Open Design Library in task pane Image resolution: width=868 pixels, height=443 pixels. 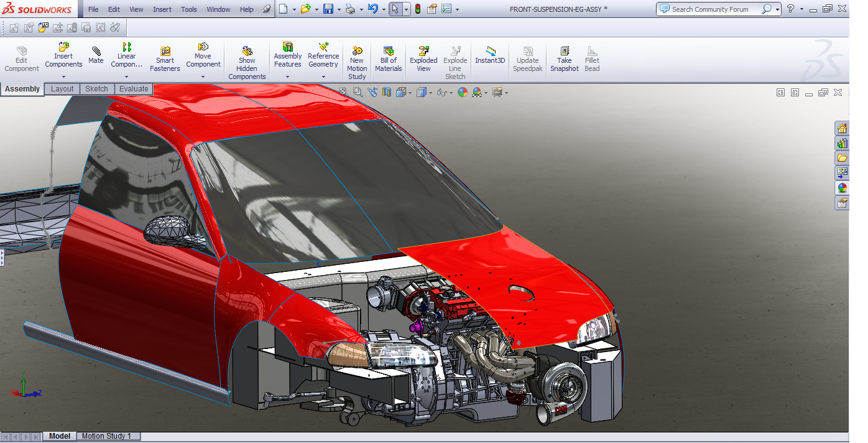point(842,144)
